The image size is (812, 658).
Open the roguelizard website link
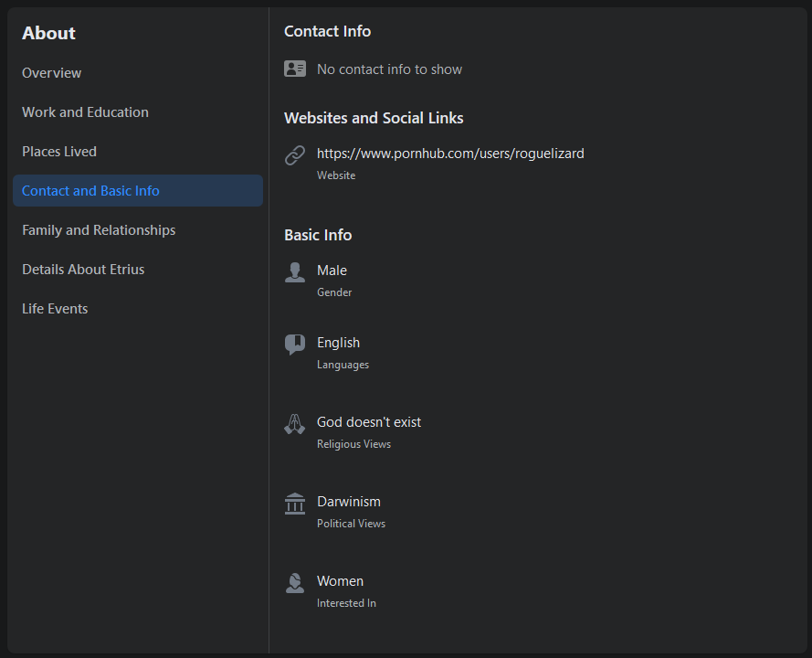point(450,154)
